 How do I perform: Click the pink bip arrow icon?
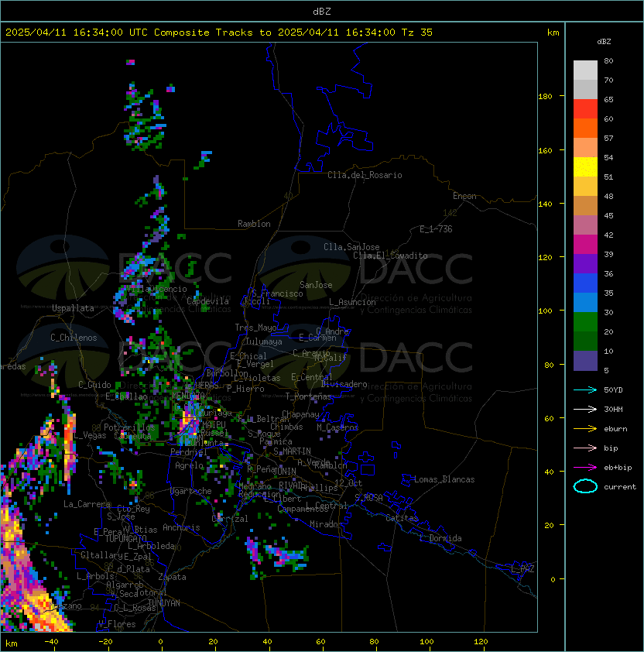pos(585,448)
